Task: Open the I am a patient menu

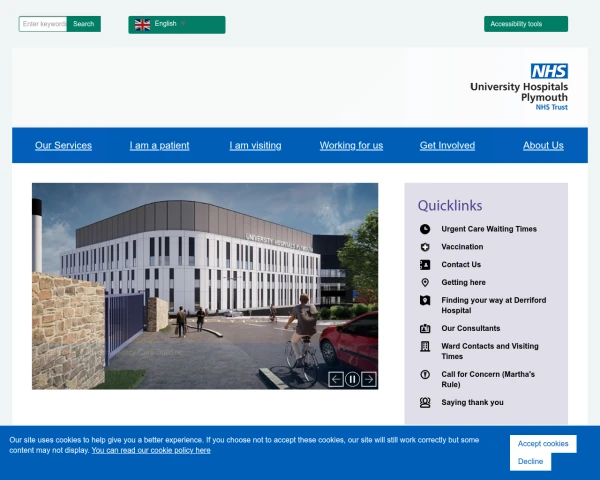Action: pos(159,145)
